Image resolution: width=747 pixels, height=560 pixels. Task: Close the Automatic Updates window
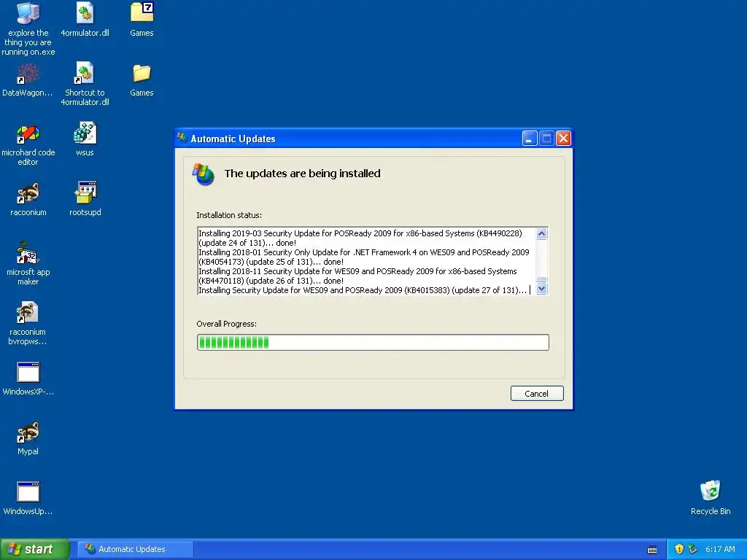click(564, 138)
